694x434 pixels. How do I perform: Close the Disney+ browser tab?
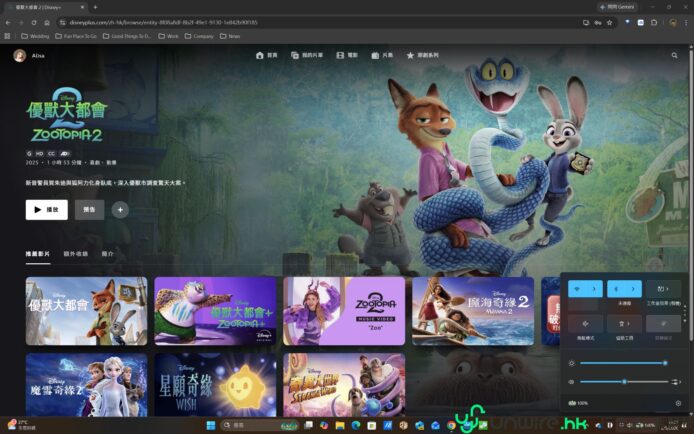coord(82,7)
